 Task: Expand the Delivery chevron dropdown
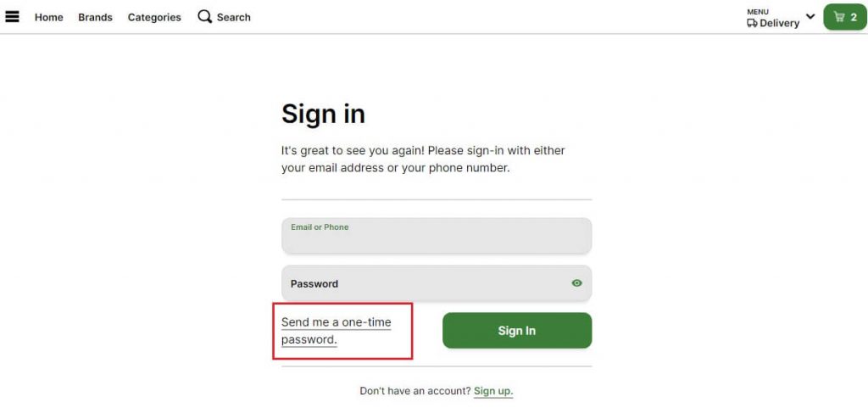(x=810, y=16)
